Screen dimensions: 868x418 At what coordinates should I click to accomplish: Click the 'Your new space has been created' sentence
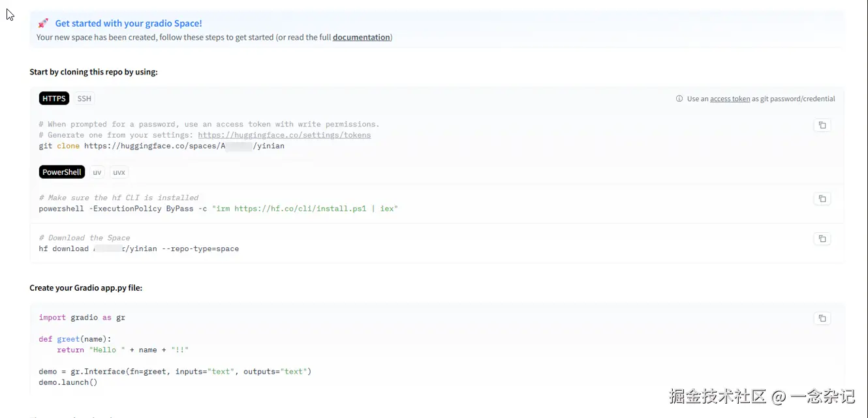(x=214, y=37)
